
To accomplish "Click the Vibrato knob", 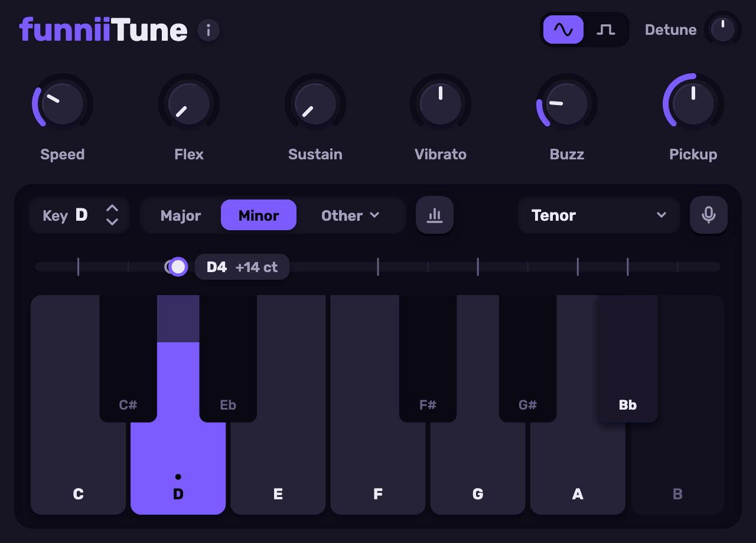I will coord(441,104).
